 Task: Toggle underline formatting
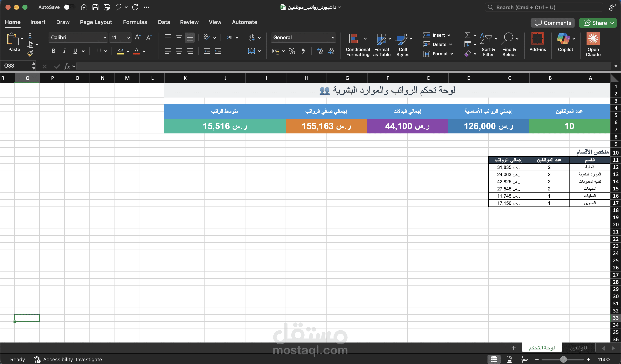tap(75, 51)
